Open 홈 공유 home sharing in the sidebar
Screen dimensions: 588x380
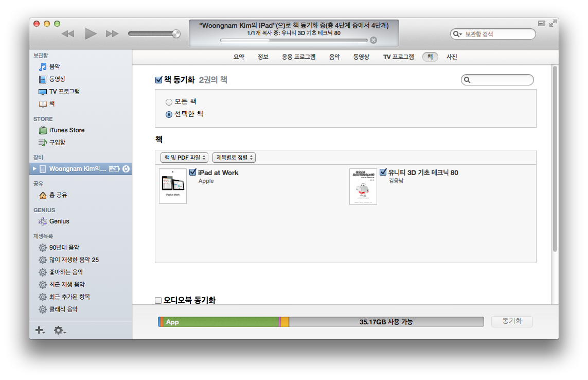coord(58,195)
